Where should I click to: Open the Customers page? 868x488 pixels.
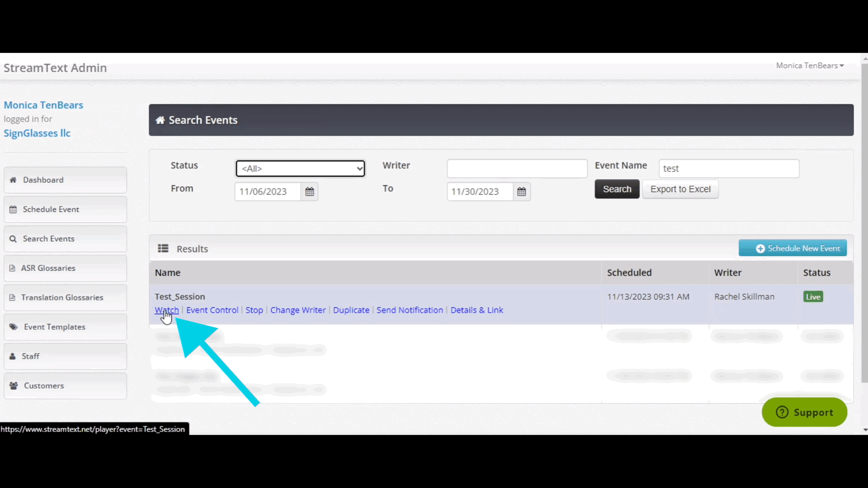click(x=65, y=385)
